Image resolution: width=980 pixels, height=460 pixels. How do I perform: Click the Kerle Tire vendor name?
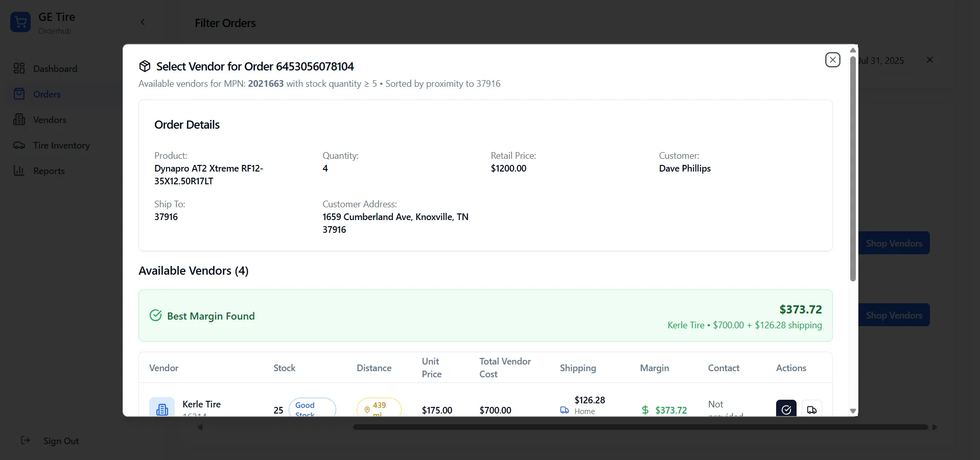click(201, 404)
